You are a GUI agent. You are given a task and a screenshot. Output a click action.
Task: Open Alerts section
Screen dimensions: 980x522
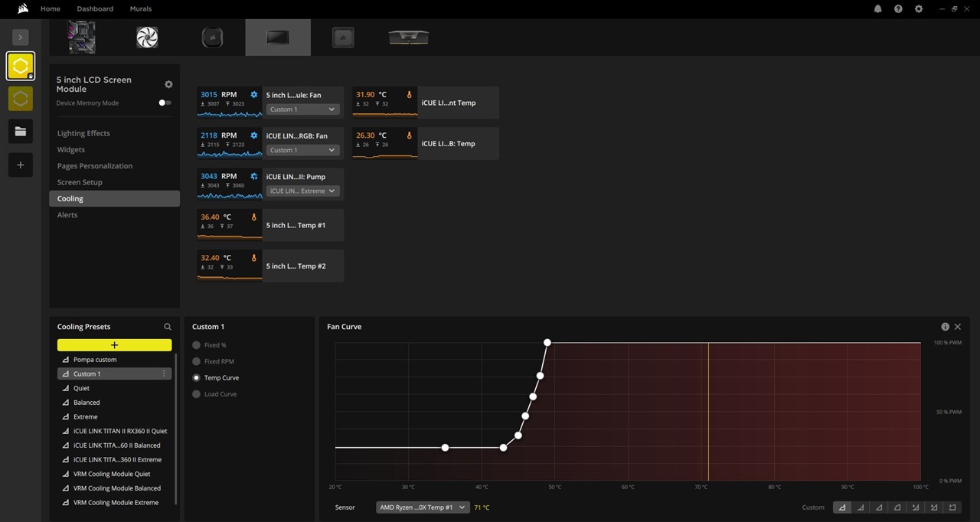point(67,214)
